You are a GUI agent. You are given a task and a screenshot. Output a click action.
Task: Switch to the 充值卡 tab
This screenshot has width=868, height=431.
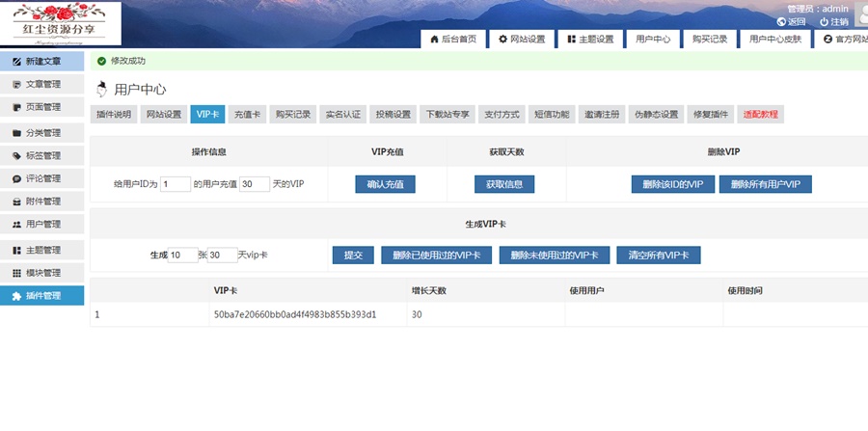pos(246,114)
